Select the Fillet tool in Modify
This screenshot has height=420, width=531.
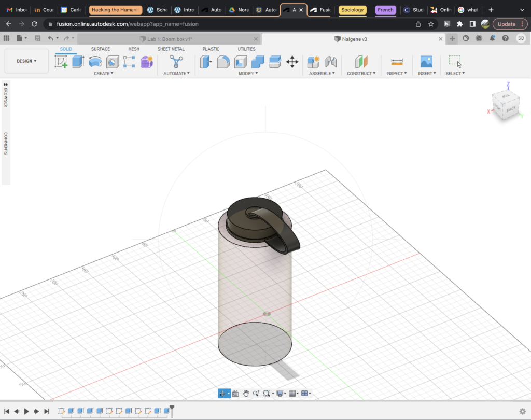[223, 61]
